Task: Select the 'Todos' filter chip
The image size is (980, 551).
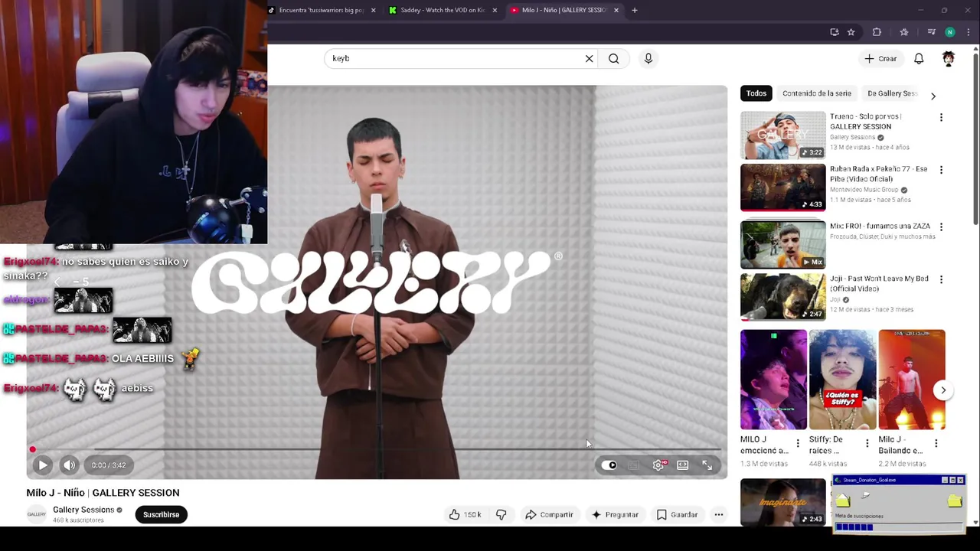Action: [x=756, y=93]
